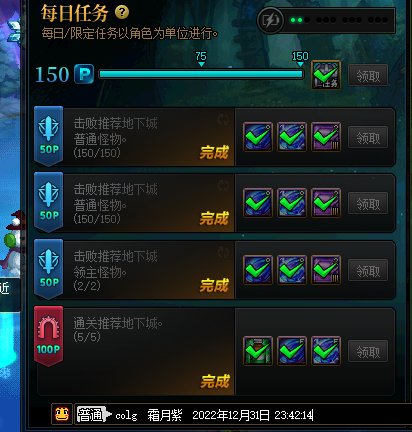This screenshot has height=432, width=412.
Task: Click the refresh arrows on 领主怪物 quest
Action: click(222, 252)
